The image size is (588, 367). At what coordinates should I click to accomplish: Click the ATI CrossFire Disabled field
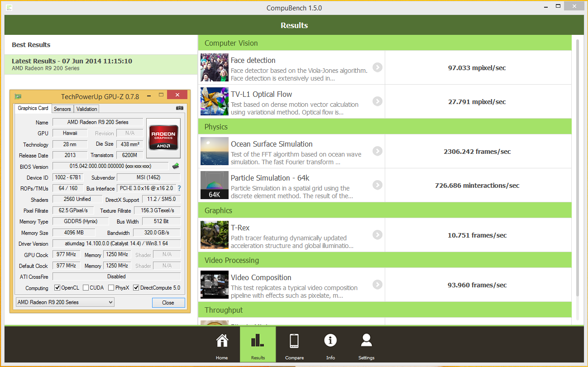click(116, 276)
